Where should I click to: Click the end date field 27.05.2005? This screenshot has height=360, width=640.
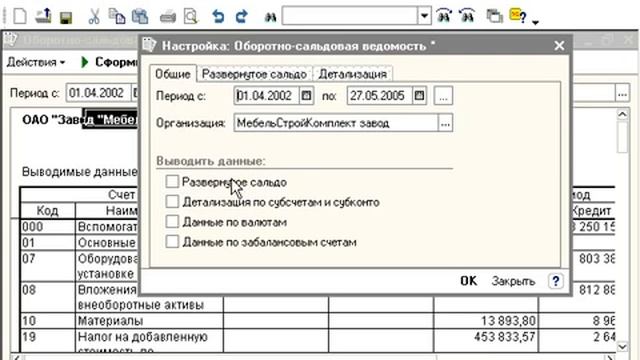tap(380, 96)
